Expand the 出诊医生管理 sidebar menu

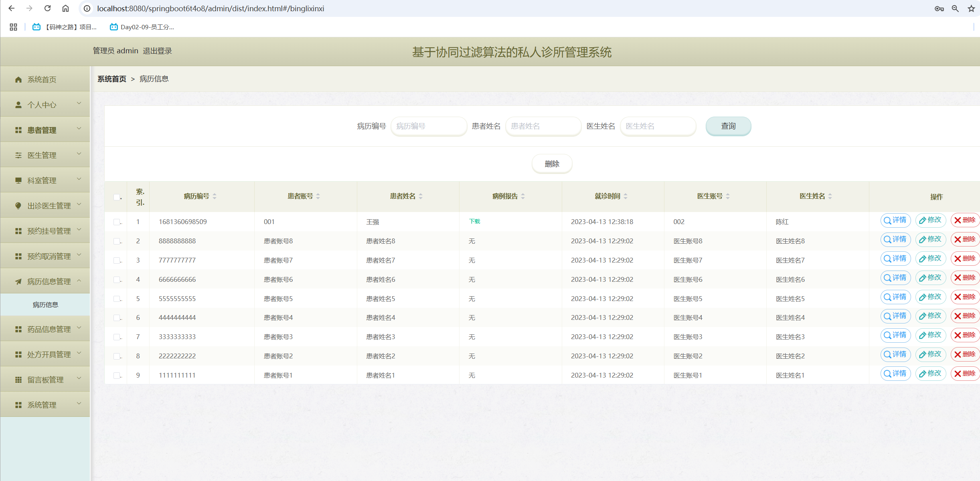(45, 206)
